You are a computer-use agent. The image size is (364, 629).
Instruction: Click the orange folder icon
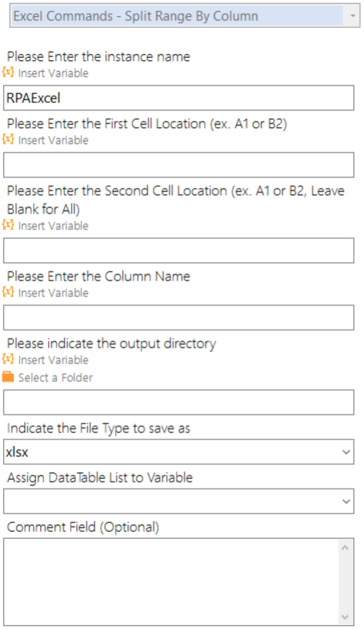pyautogui.click(x=8, y=377)
